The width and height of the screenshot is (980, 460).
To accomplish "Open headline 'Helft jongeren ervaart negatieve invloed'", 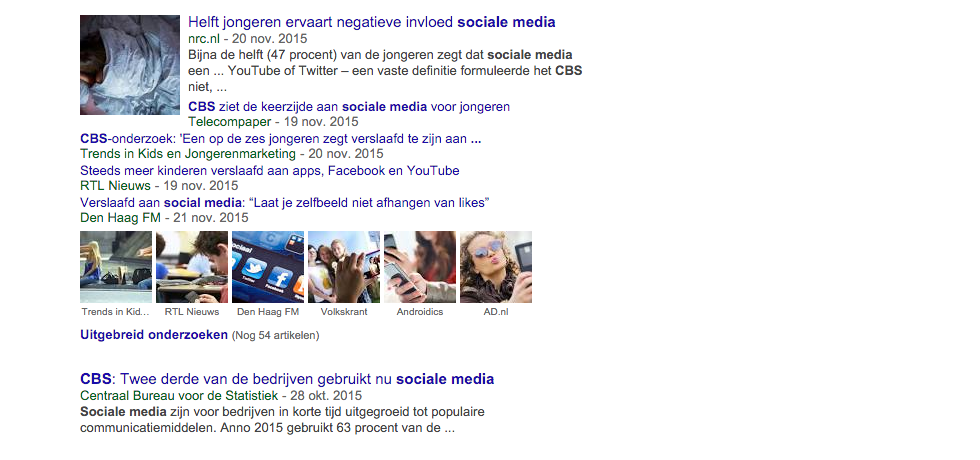I will point(371,22).
